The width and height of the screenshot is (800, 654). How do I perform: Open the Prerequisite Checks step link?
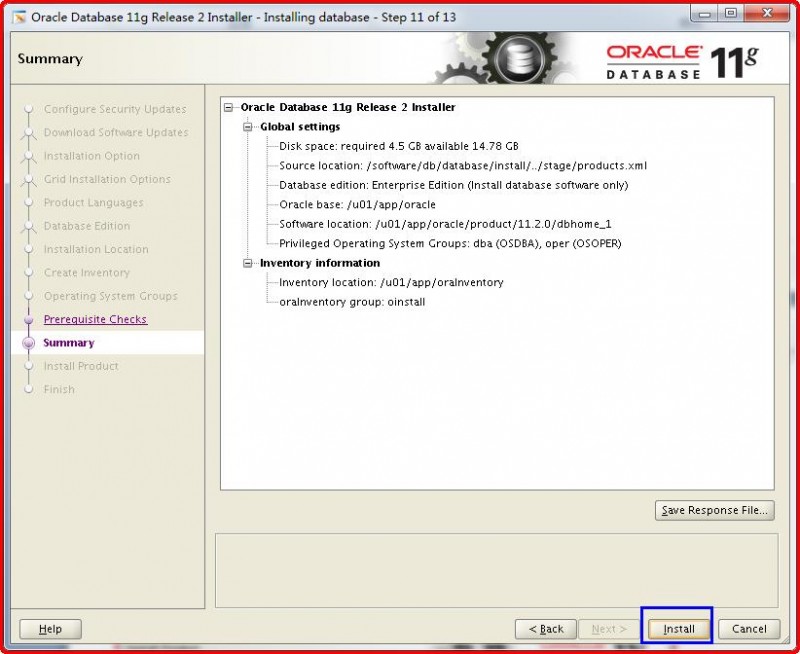click(94, 319)
